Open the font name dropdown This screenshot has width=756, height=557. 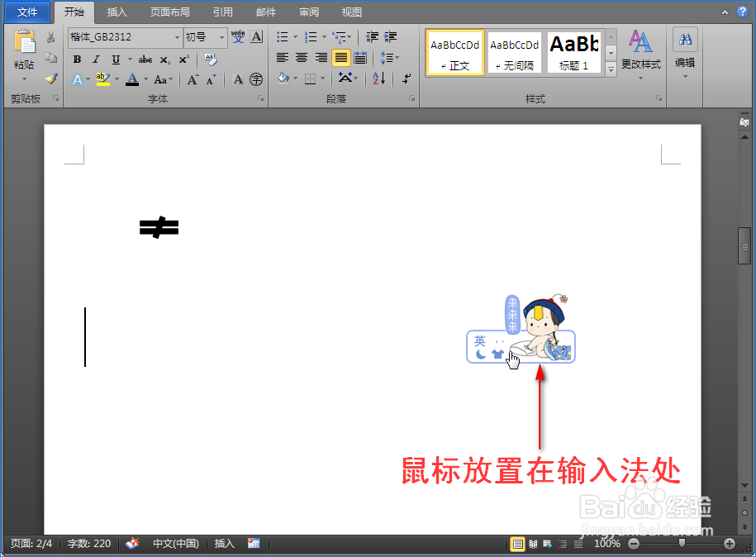[178, 37]
